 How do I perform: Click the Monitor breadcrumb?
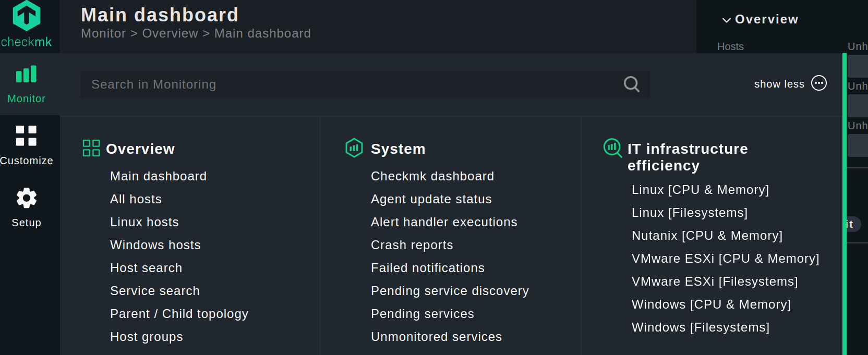[x=103, y=33]
